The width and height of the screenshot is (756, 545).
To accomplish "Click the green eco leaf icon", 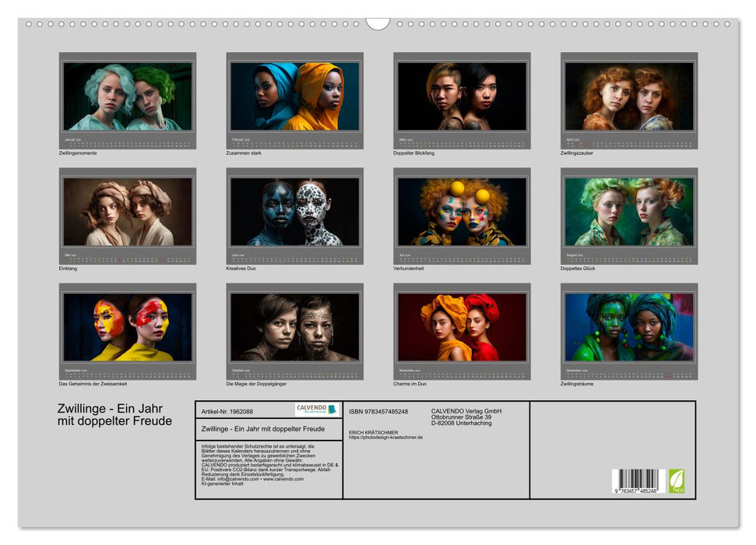I will point(677,480).
